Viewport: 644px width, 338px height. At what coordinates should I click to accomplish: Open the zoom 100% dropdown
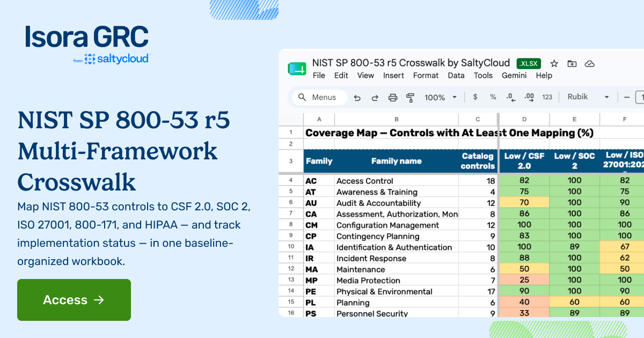pos(441,98)
